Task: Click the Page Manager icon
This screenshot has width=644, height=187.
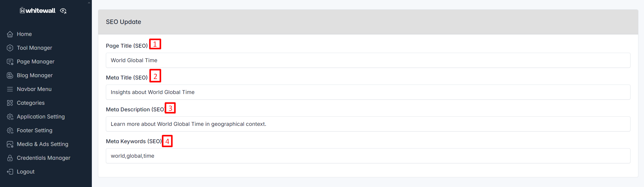Action: click(x=10, y=62)
